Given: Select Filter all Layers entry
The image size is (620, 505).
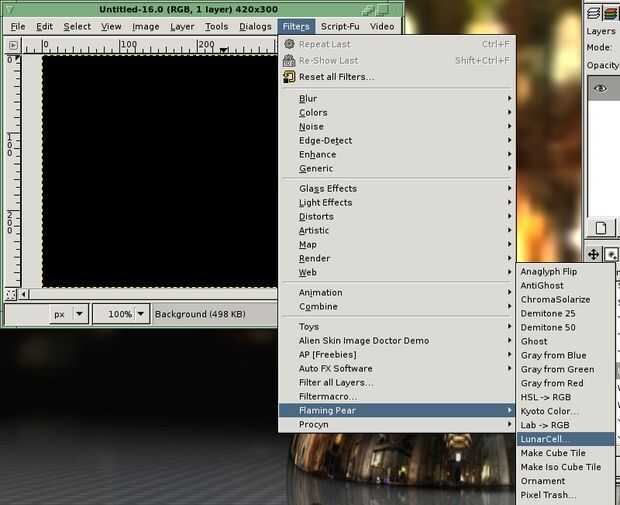Looking at the screenshot, I should (x=336, y=382).
